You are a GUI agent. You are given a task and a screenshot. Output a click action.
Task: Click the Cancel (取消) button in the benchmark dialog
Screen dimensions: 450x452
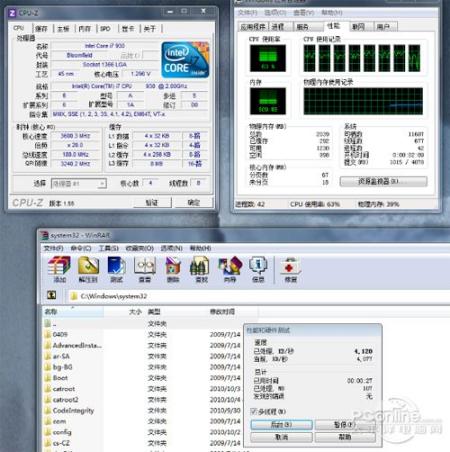[x=281, y=437]
